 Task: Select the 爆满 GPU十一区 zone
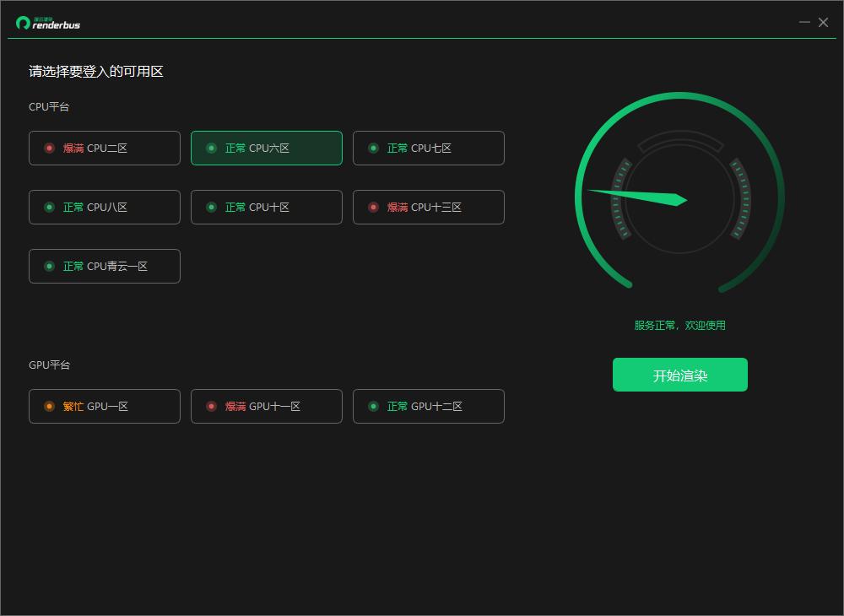tap(267, 406)
